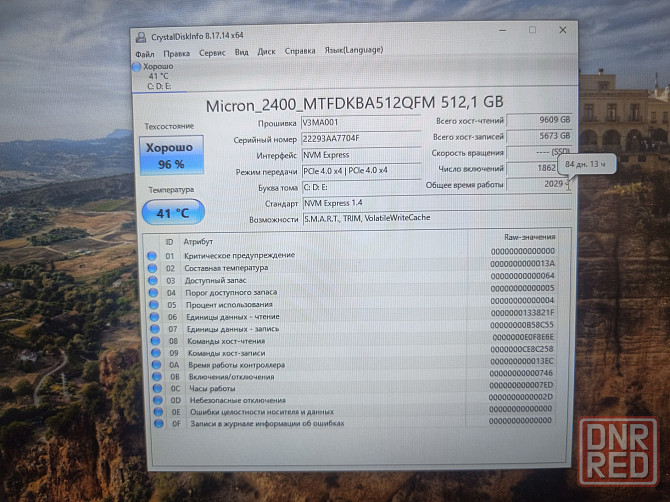Open the Язык(Language) menu

pos(354,50)
